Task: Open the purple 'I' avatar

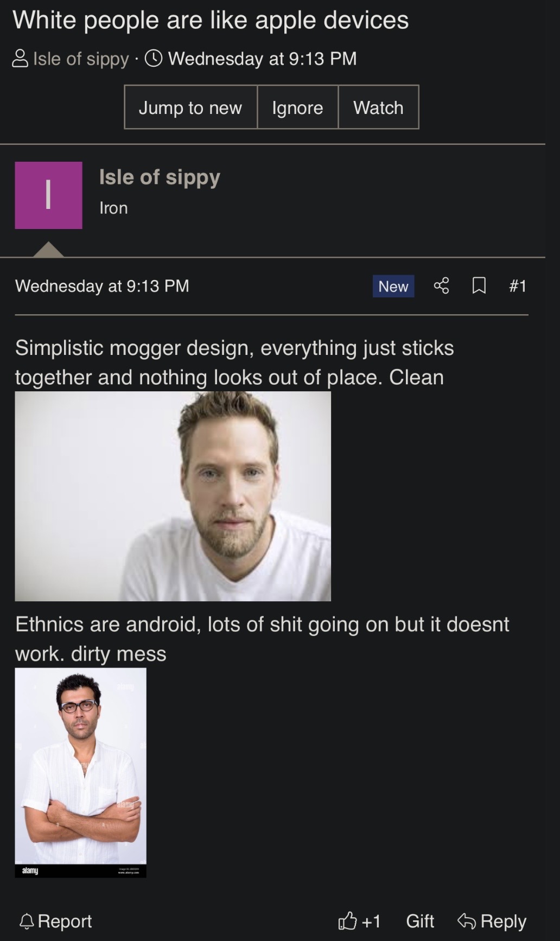Action: point(48,195)
